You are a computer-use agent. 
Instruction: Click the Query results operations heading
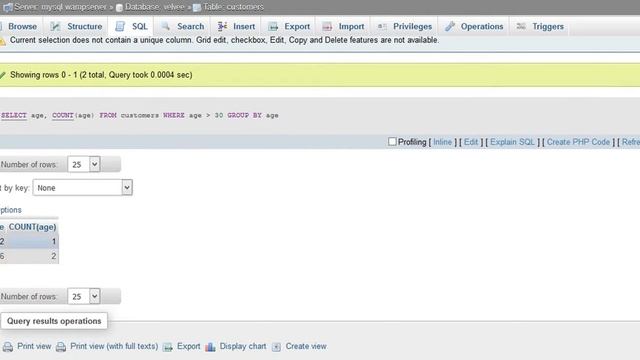(54, 321)
